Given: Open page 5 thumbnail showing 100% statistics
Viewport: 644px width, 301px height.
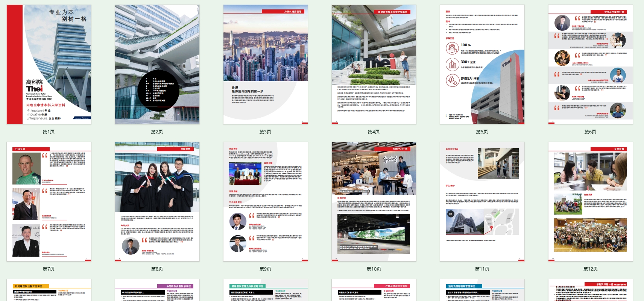Looking at the screenshot, I should click(482, 64).
